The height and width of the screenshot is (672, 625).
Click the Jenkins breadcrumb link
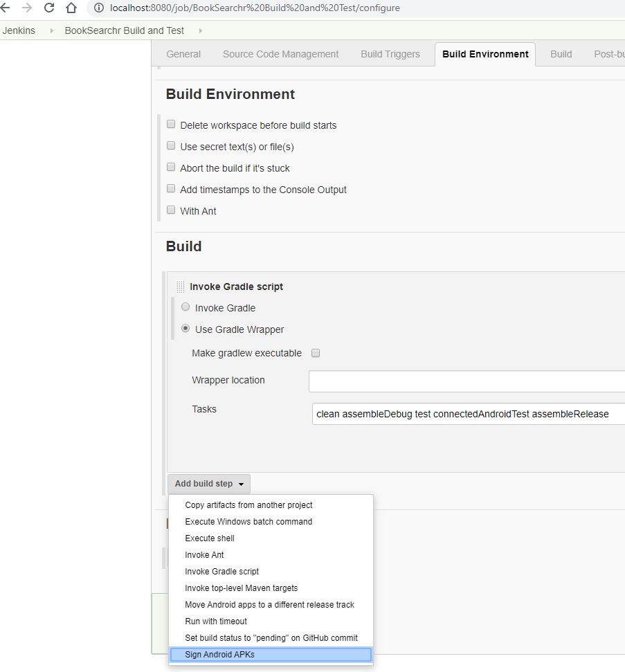pos(19,30)
